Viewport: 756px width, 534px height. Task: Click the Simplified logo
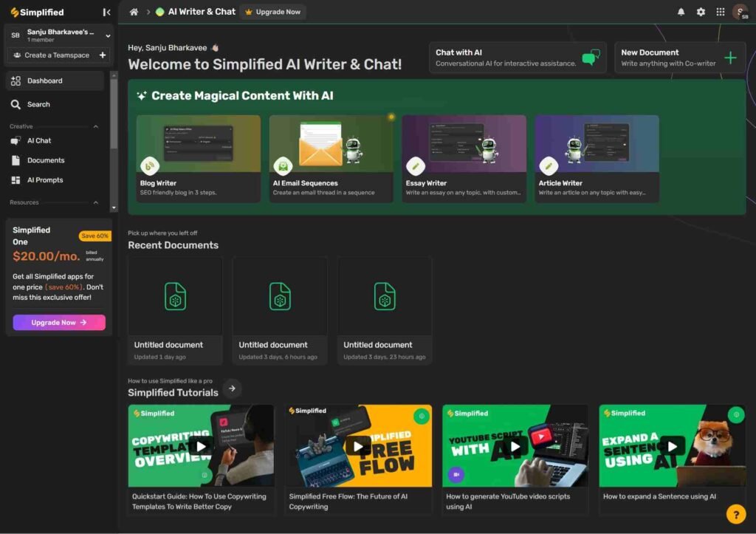tap(37, 12)
